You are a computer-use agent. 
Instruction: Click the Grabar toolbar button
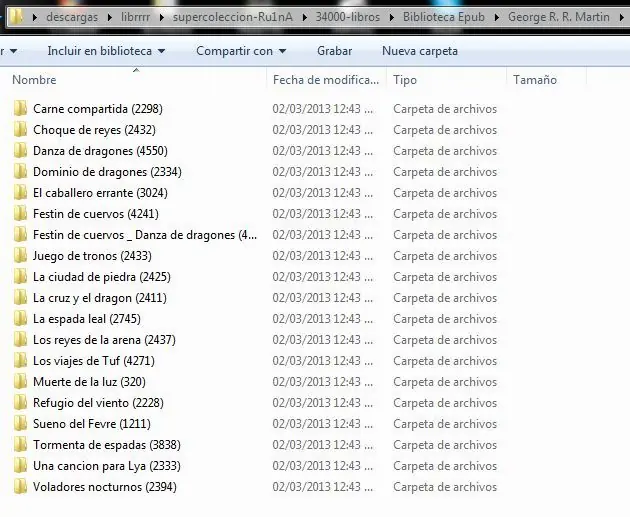[334, 51]
